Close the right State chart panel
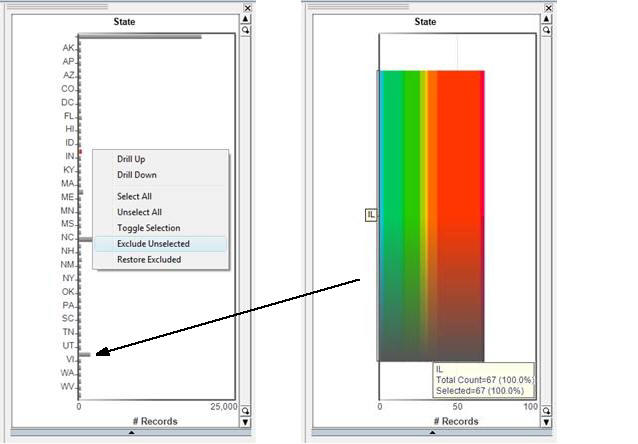This screenshot has width=638, height=444. pyautogui.click(x=548, y=8)
